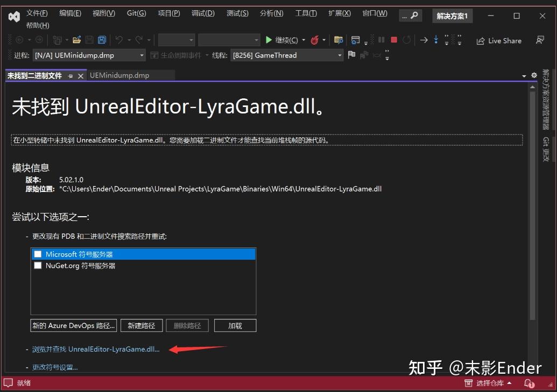Click the breakpoint flag icon
Image resolution: width=557 pixels, height=392 pixels.
[x=351, y=54]
